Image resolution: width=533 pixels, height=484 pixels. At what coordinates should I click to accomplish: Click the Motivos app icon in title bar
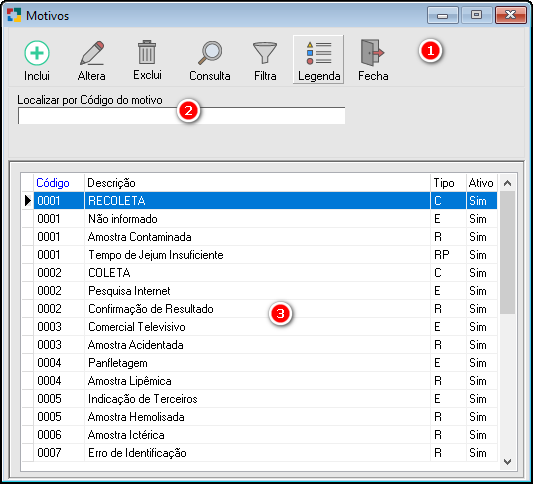[x=14, y=15]
